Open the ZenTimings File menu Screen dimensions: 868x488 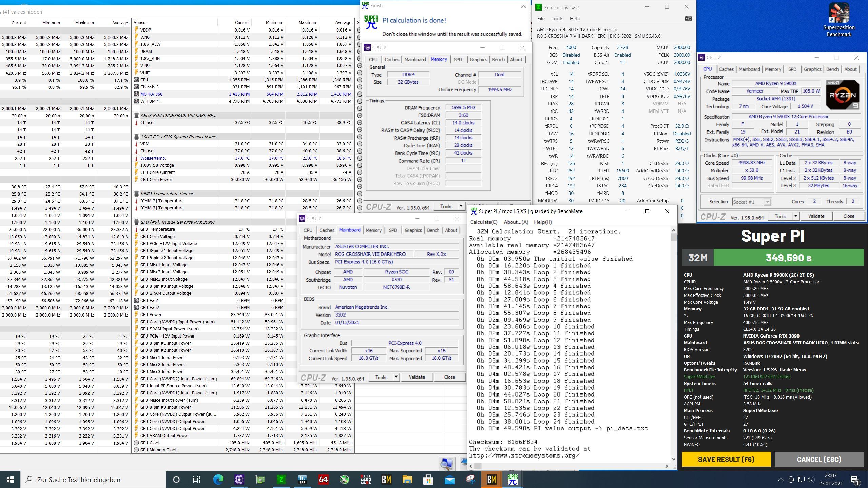pyautogui.click(x=541, y=19)
